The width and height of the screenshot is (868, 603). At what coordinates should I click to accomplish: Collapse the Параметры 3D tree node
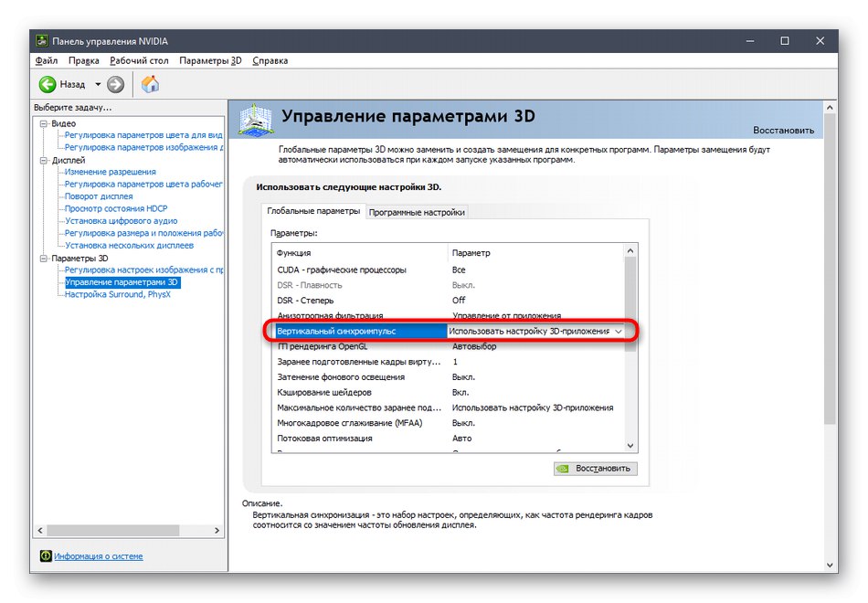(x=44, y=259)
